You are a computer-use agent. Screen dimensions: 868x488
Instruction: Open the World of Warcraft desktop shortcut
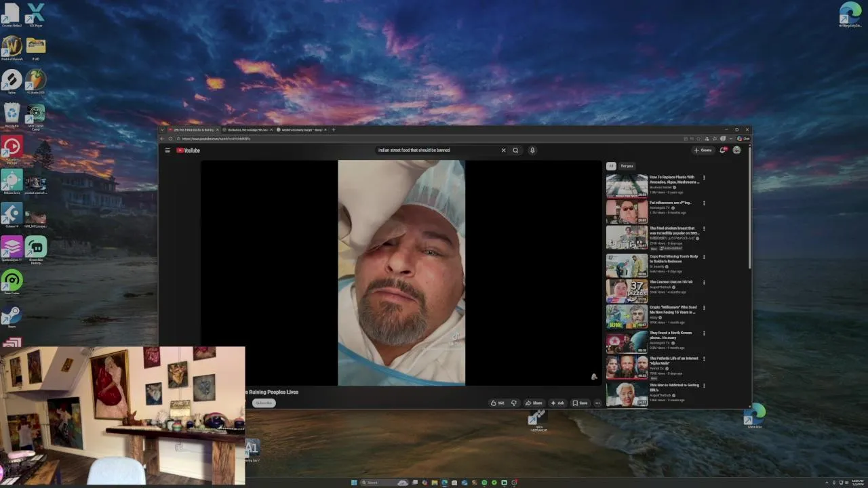(x=12, y=49)
